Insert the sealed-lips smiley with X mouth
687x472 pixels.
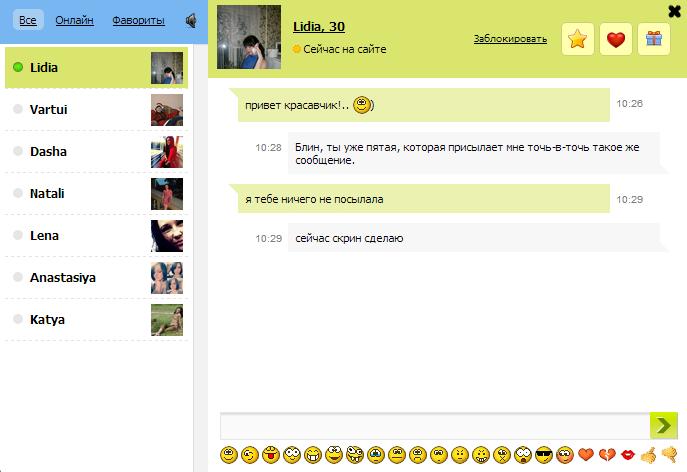(x=502, y=455)
